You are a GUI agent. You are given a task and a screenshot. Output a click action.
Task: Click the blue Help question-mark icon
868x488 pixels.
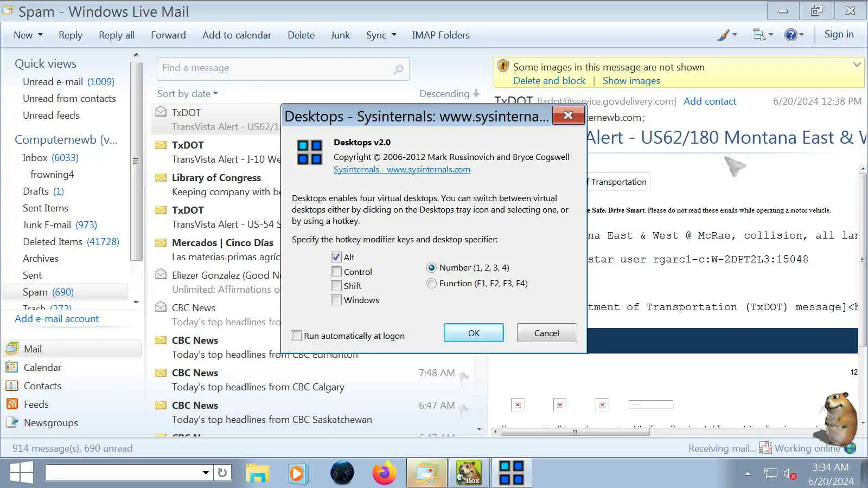click(x=791, y=35)
